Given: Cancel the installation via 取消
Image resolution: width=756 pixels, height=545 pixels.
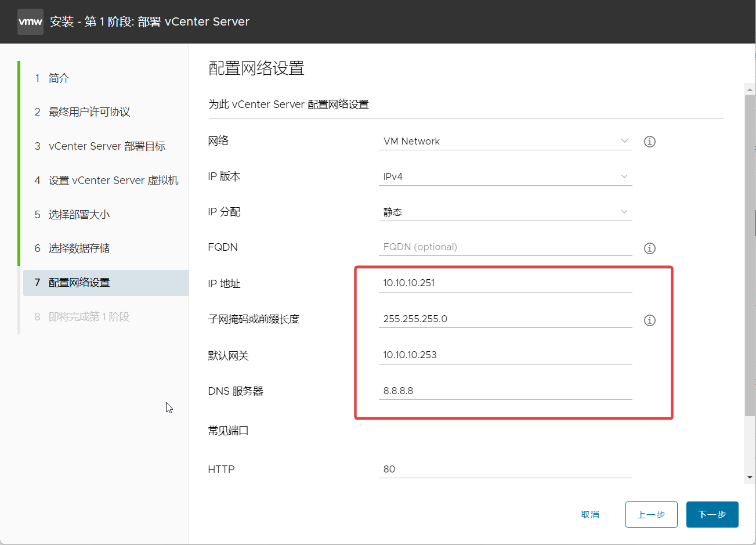Looking at the screenshot, I should point(590,514).
